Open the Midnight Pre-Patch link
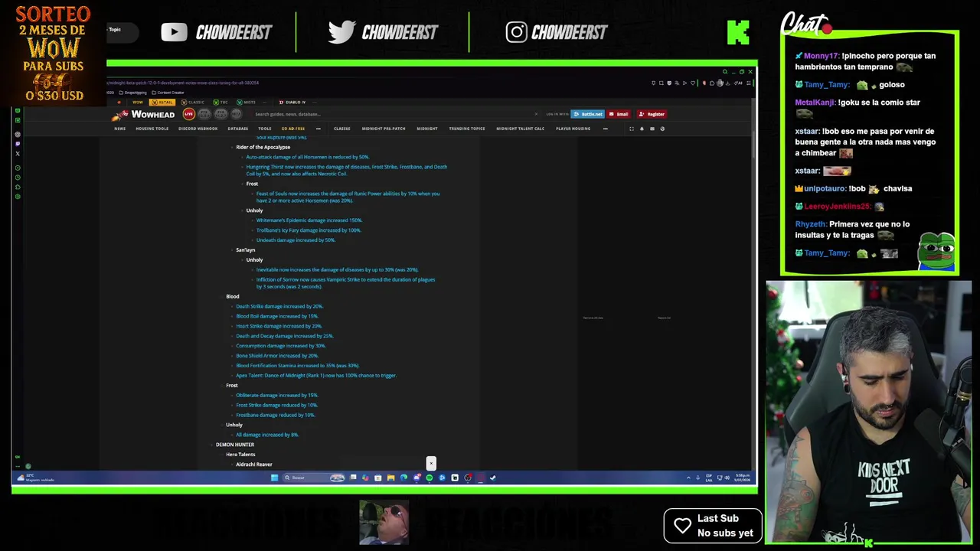 pos(384,129)
